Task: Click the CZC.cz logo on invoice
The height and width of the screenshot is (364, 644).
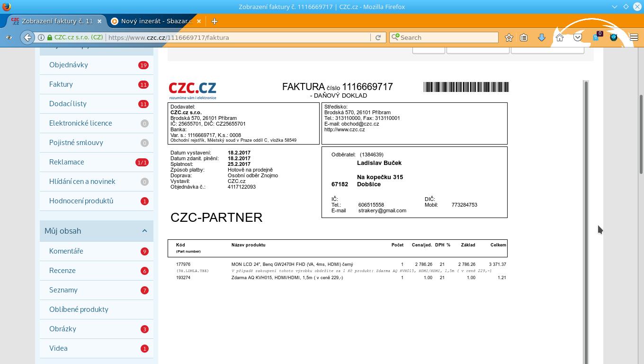Action: point(192,90)
